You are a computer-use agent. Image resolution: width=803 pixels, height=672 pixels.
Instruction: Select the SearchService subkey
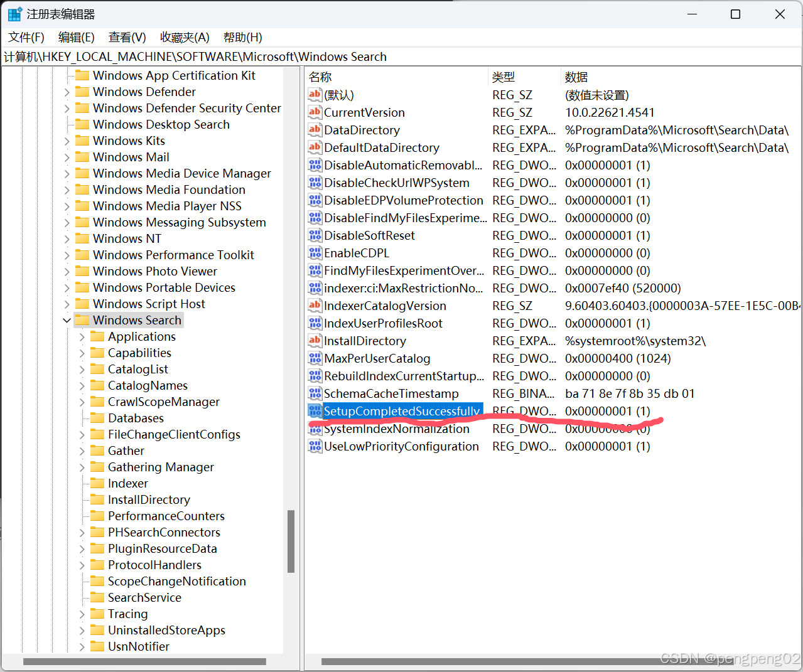coord(144,597)
